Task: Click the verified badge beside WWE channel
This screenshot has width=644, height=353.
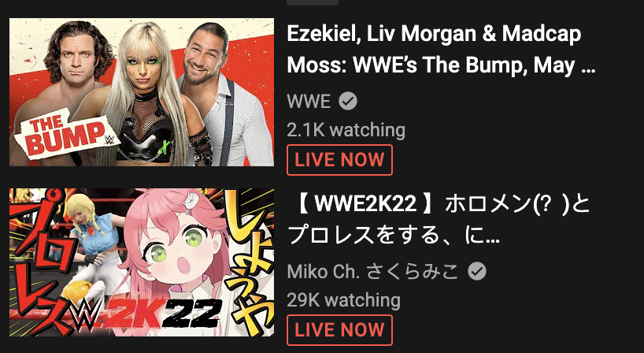Action: tap(348, 101)
